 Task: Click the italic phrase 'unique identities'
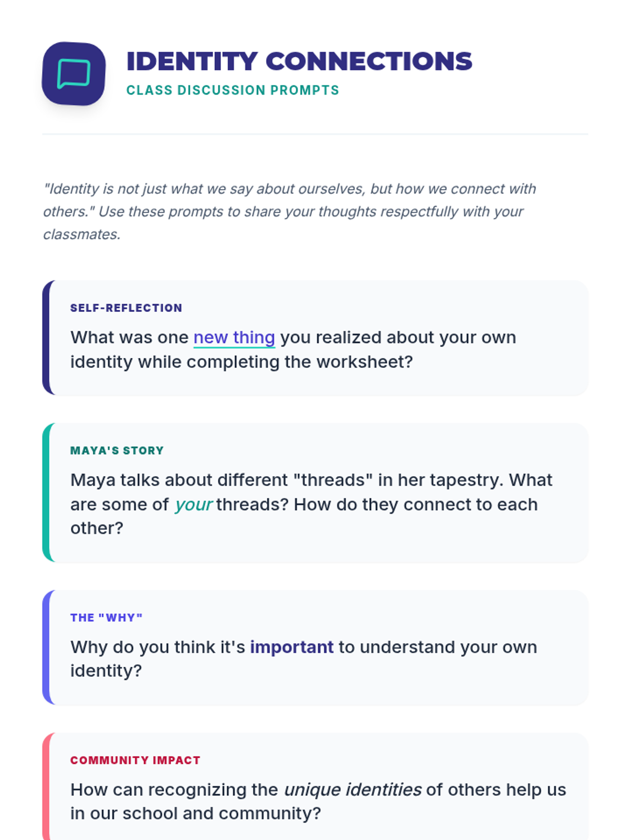[x=352, y=790]
